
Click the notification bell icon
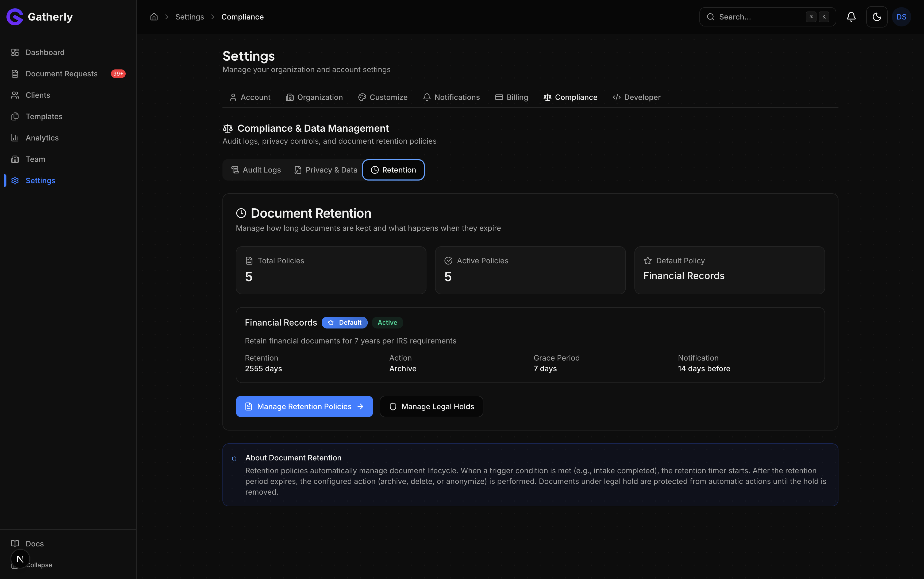[851, 17]
